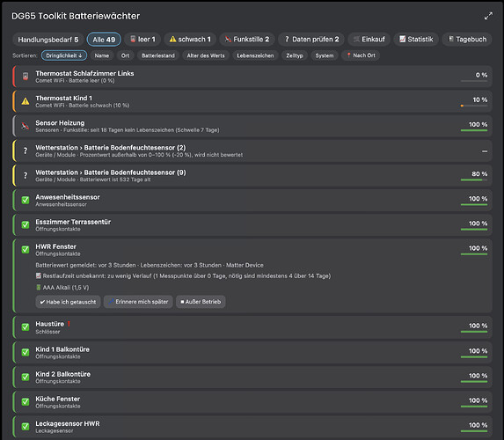Expand Thermostat Kind 1 row
Viewport: 504px width, 440px height.
point(252,101)
